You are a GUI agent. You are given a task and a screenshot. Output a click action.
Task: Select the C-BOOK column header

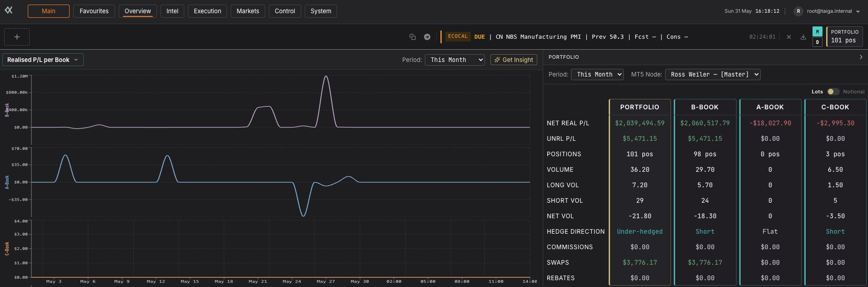835,107
